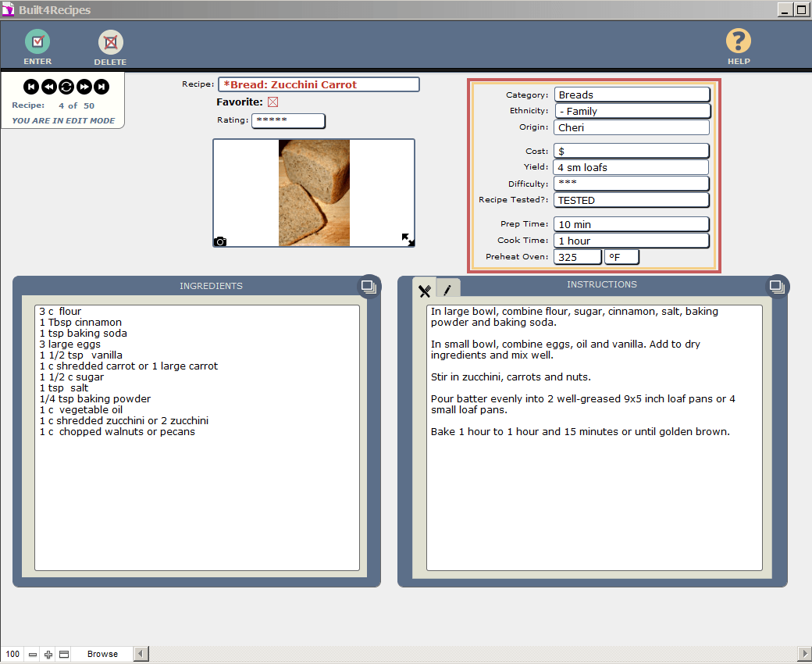Screen dimensions: 812x664
Task: Open the Category dropdown showing Breads
Action: [x=632, y=95]
